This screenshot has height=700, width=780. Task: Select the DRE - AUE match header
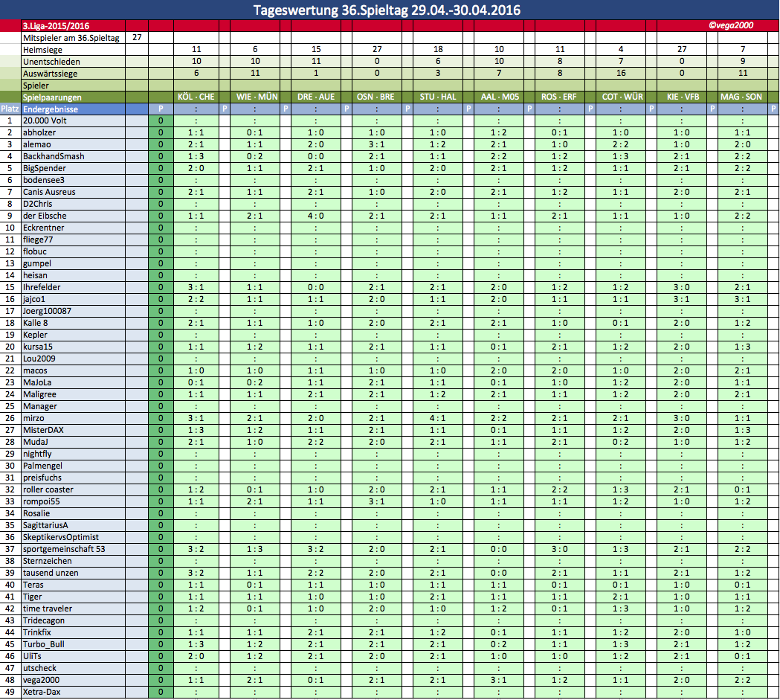[x=316, y=97]
